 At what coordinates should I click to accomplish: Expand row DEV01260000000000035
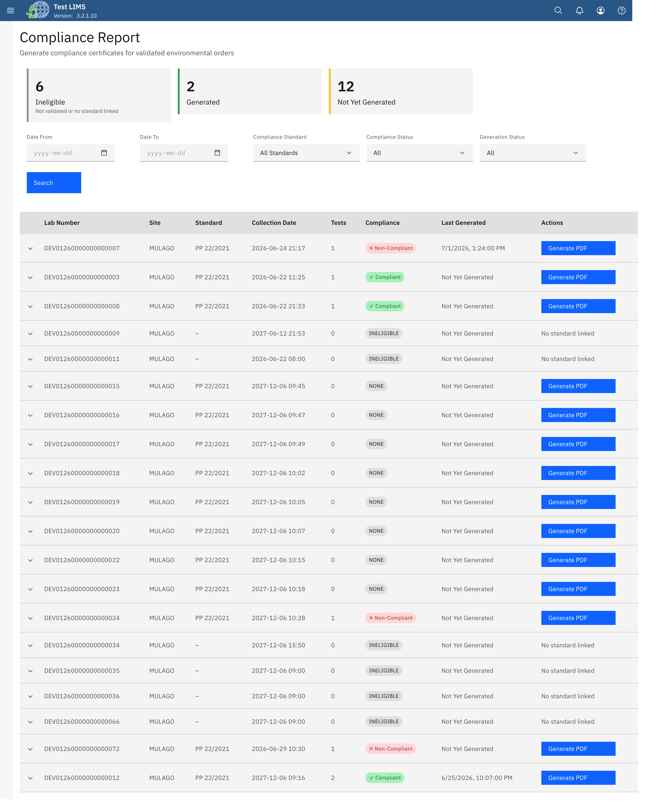pyautogui.click(x=31, y=671)
